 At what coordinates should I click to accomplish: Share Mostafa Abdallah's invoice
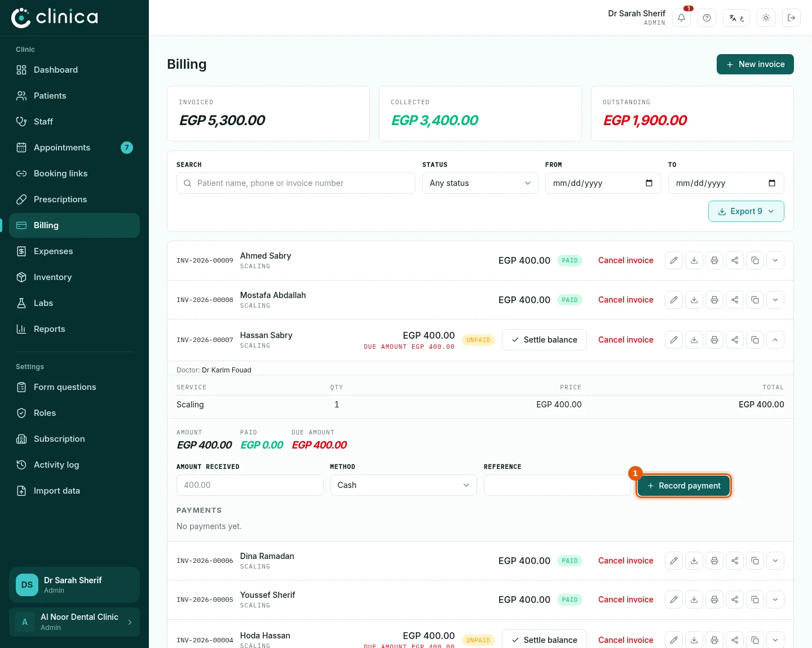735,300
